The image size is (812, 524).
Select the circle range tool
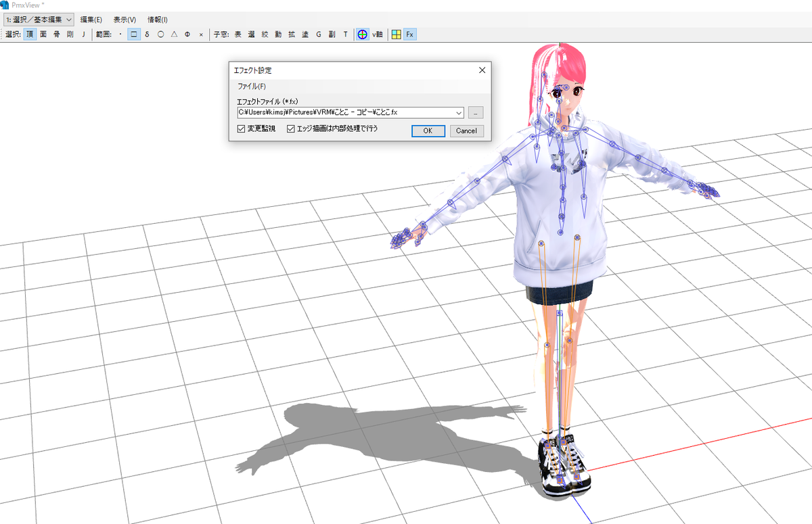point(160,34)
